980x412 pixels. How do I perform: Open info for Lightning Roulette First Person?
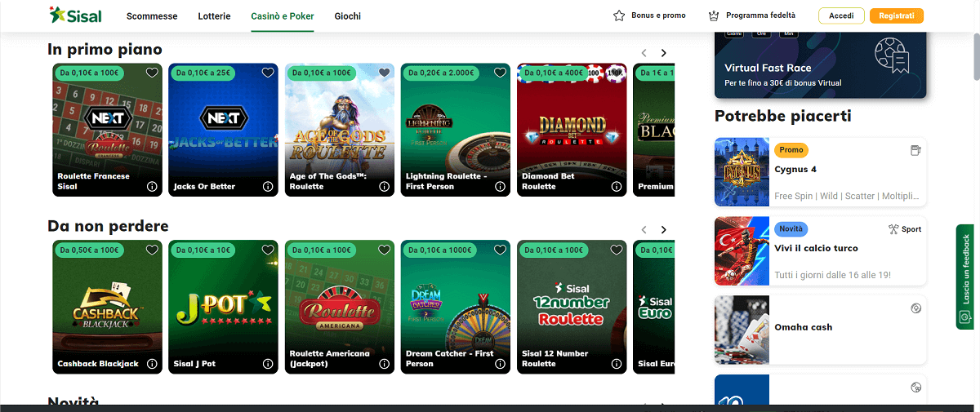tap(500, 186)
